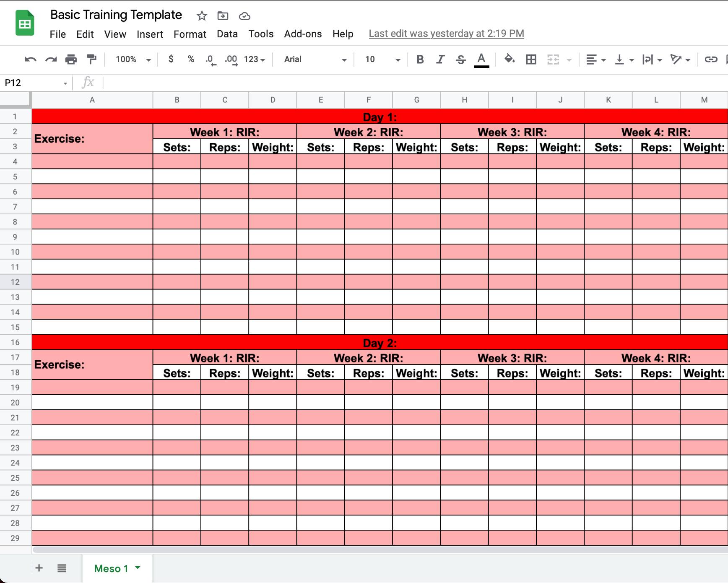The width and height of the screenshot is (728, 583).
Task: Click into the formula bar
Action: (415, 83)
